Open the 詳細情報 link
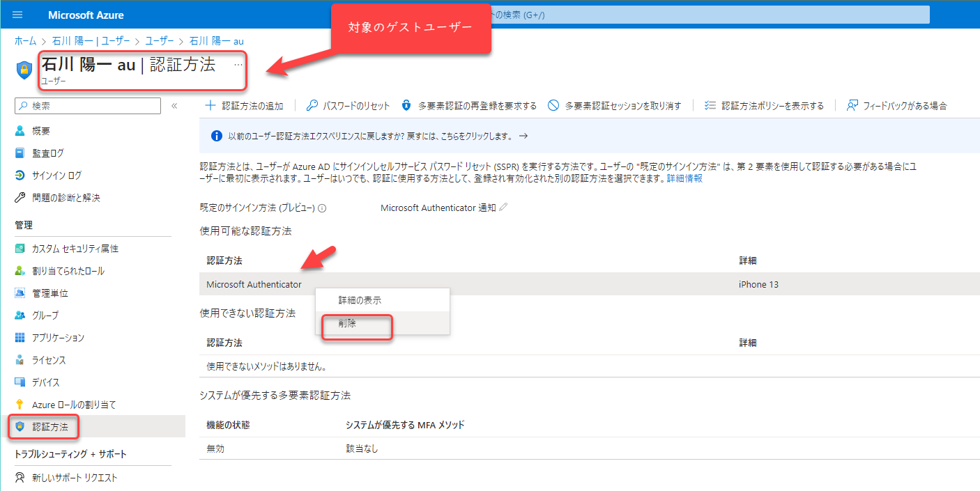980x491 pixels. (684, 178)
